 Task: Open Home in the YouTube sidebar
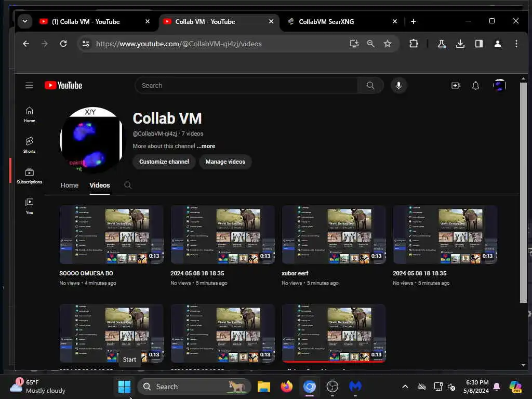[x=30, y=115]
